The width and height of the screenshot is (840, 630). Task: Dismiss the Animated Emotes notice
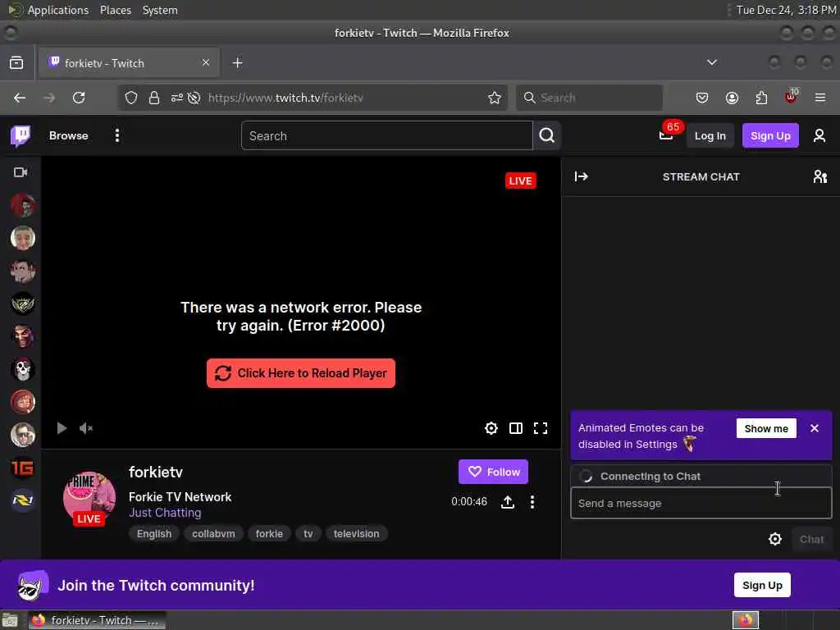[x=815, y=428]
